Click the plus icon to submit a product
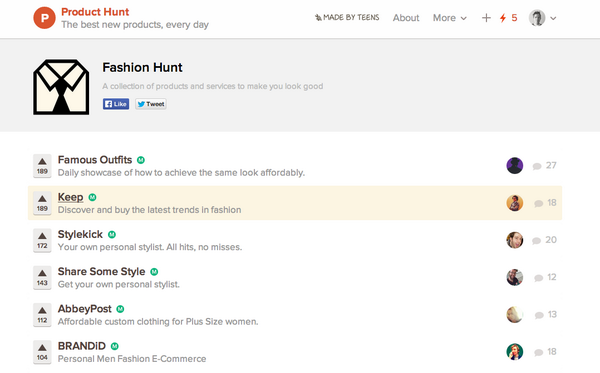Image resolution: width=600 pixels, height=373 pixels. click(486, 18)
